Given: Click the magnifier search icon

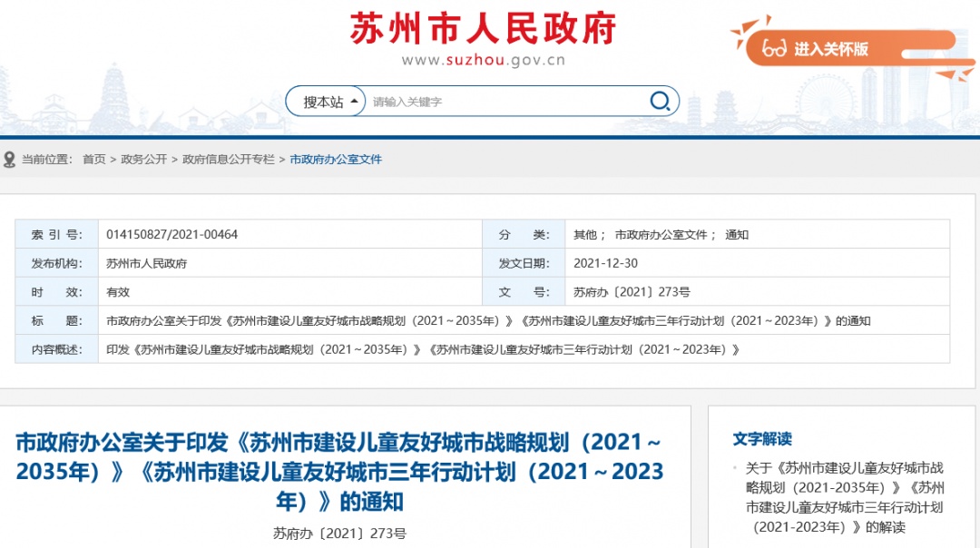Looking at the screenshot, I should point(660,101).
